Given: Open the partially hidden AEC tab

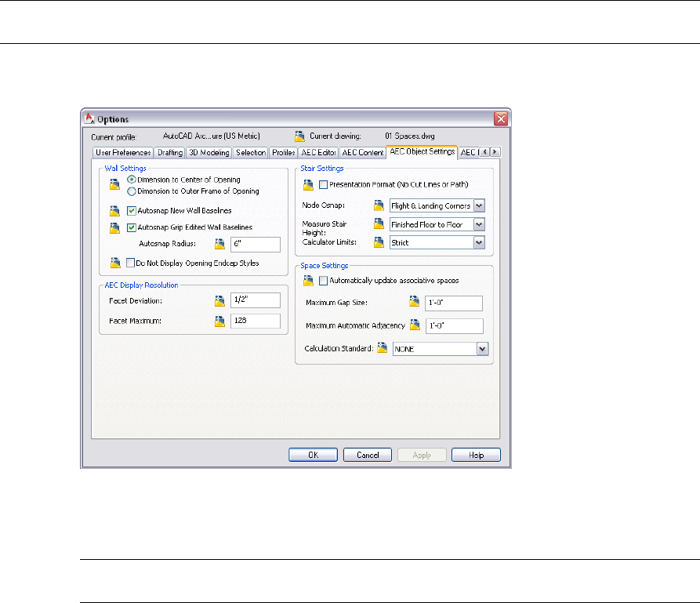Looking at the screenshot, I should [x=468, y=153].
